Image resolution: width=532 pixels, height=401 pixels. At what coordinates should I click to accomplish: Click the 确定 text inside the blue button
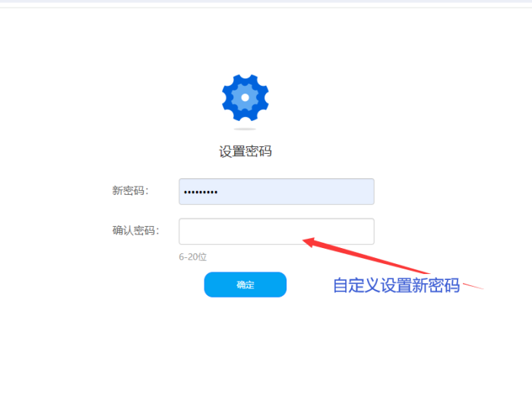(x=245, y=285)
